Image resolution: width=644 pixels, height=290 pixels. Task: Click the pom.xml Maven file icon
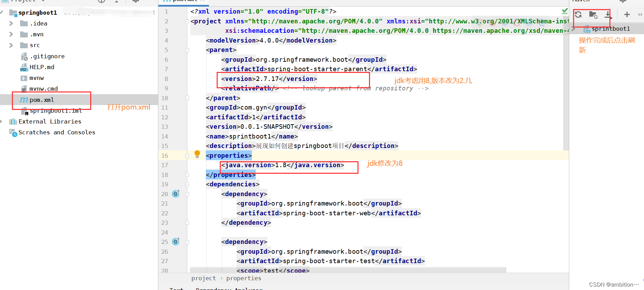[24, 100]
